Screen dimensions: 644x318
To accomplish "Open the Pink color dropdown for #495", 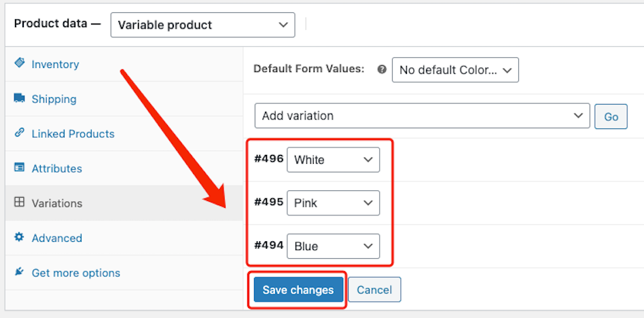I will coord(333,203).
